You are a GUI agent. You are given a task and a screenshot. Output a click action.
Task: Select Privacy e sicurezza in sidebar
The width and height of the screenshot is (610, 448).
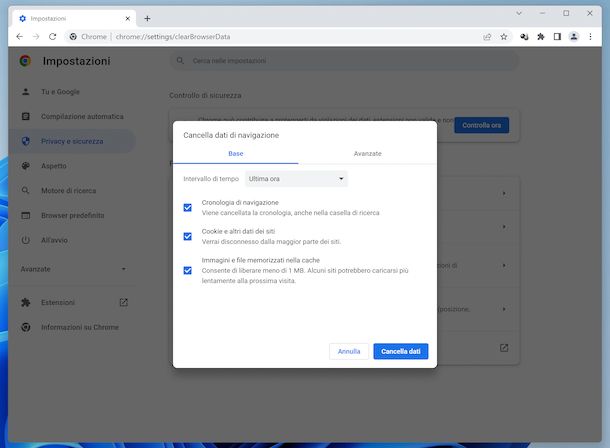coord(72,141)
